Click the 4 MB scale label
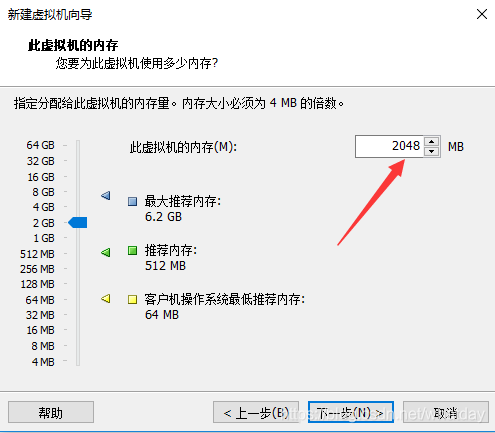495x433 pixels. pyautogui.click(x=43, y=362)
